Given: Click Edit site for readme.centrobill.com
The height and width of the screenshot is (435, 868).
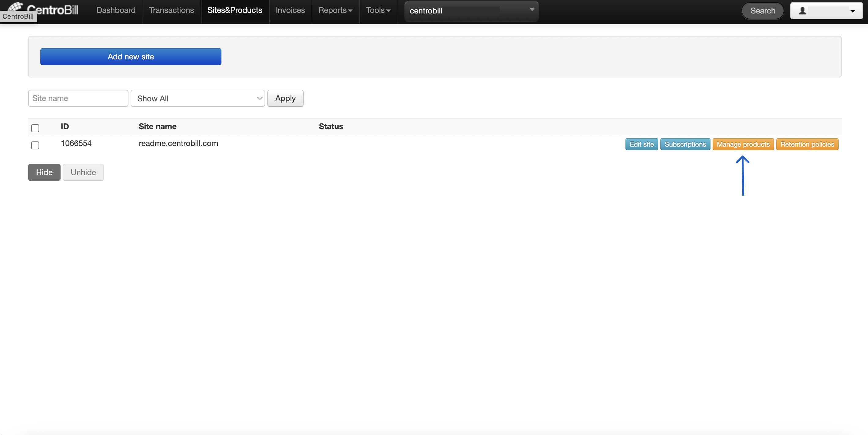Looking at the screenshot, I should pyautogui.click(x=642, y=144).
